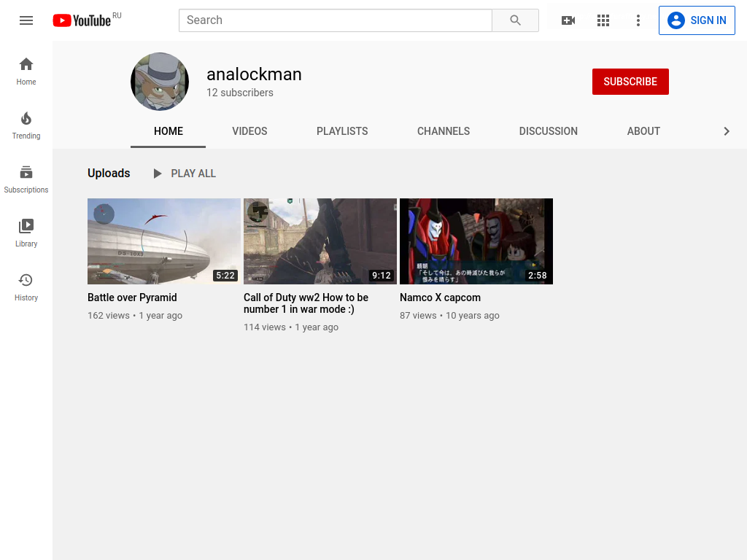Screen dimensions: 747x560
Task: Focus the Search input field
Action: (336, 20)
